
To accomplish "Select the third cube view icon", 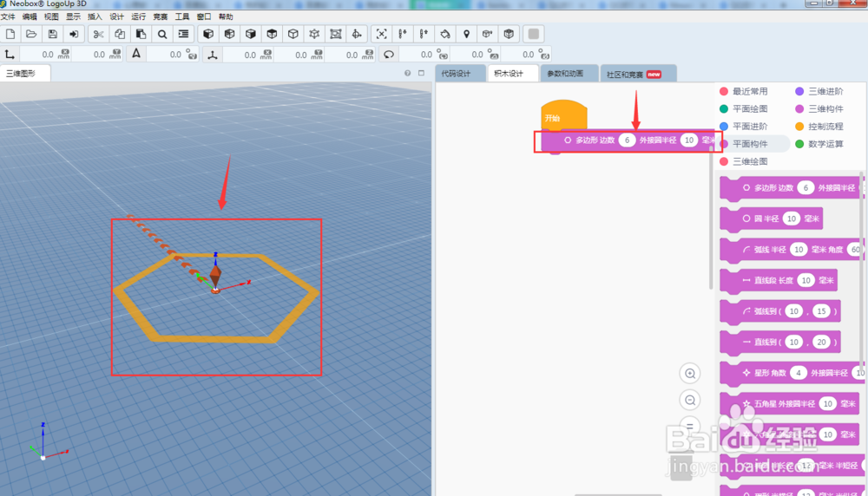I will click(251, 35).
